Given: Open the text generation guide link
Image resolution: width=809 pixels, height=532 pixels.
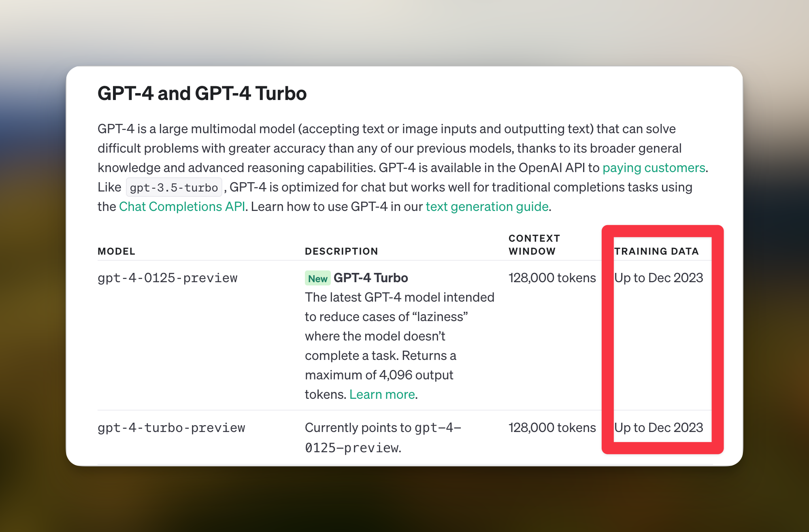Looking at the screenshot, I should click(x=487, y=206).
